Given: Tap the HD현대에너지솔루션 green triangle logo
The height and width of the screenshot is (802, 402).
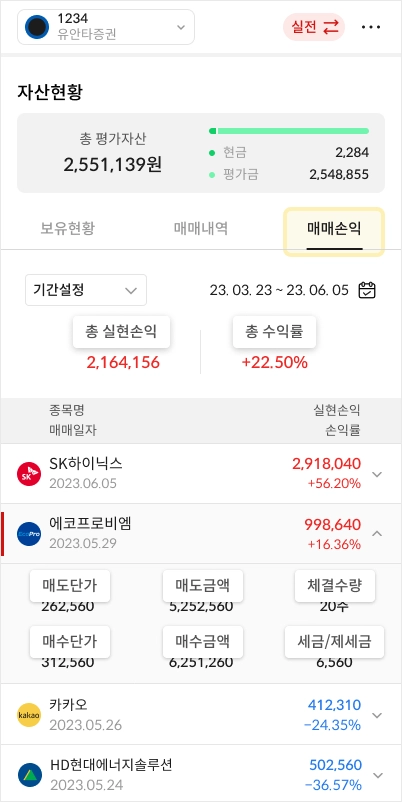Looking at the screenshot, I should pyautogui.click(x=29, y=775).
